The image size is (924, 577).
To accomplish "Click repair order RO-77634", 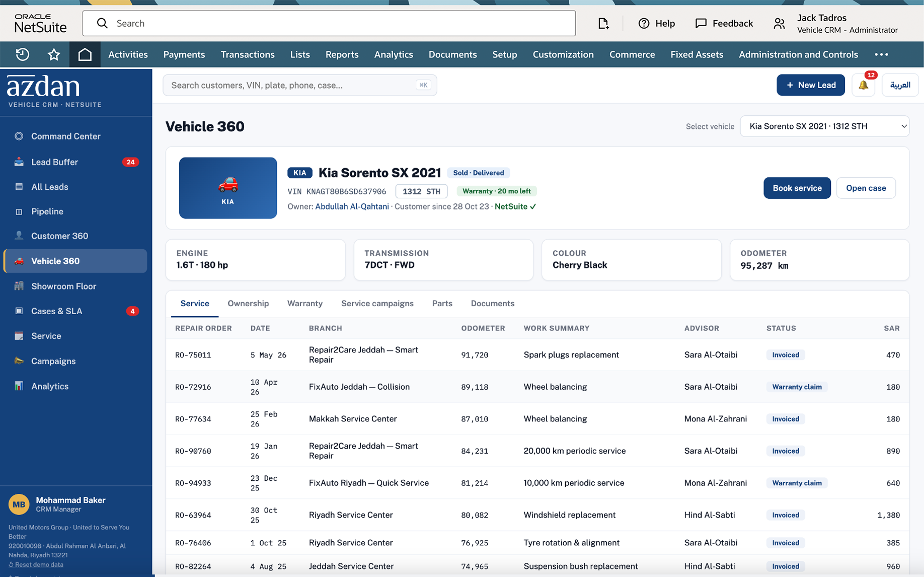I will (x=193, y=419).
